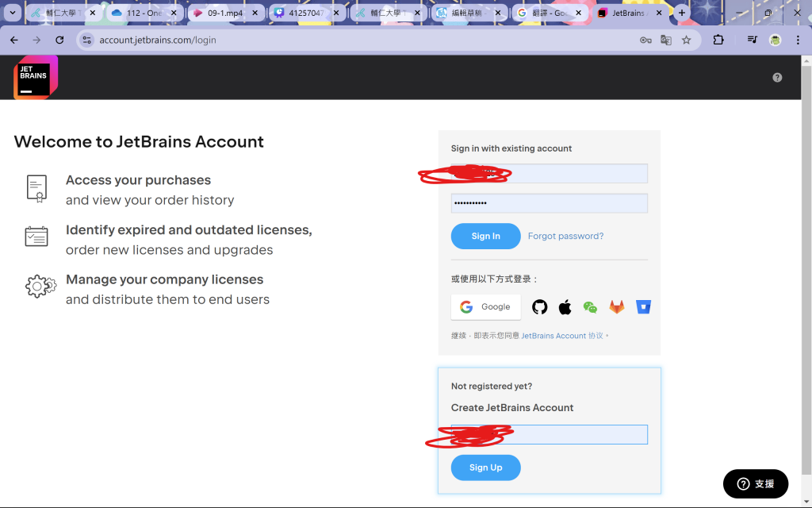Click the Welcome to JetBrains Account heading
The image size is (812, 508).
[139, 141]
